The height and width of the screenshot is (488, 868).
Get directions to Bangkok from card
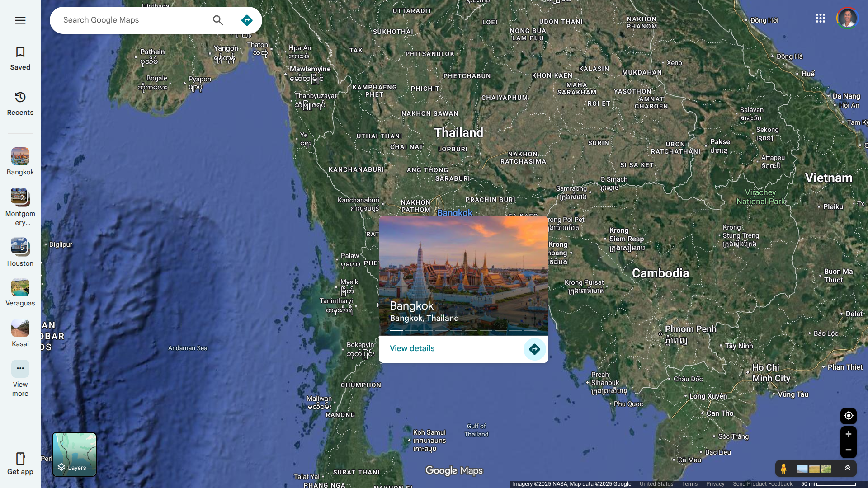coord(534,349)
